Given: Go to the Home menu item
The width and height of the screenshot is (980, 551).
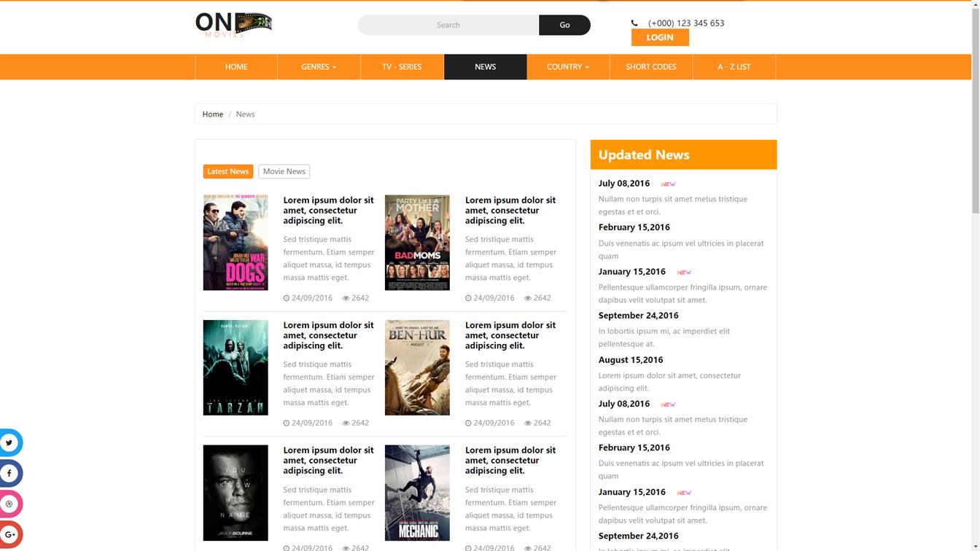Looking at the screenshot, I should 236,67.
